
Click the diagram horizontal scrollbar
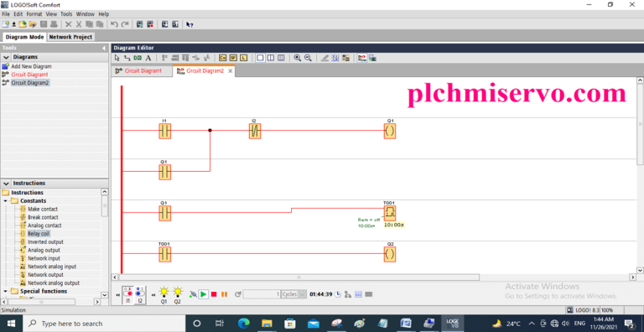[x=299, y=278]
